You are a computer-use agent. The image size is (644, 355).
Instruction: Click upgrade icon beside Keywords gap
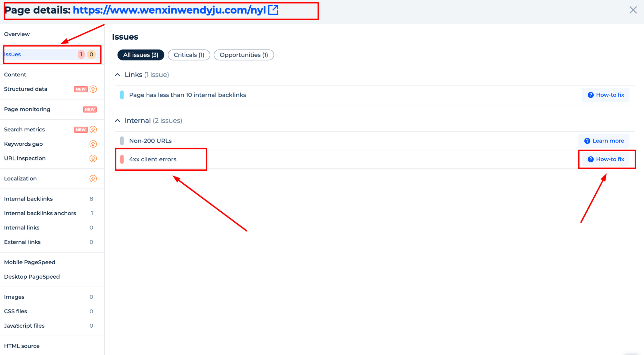pos(93,144)
